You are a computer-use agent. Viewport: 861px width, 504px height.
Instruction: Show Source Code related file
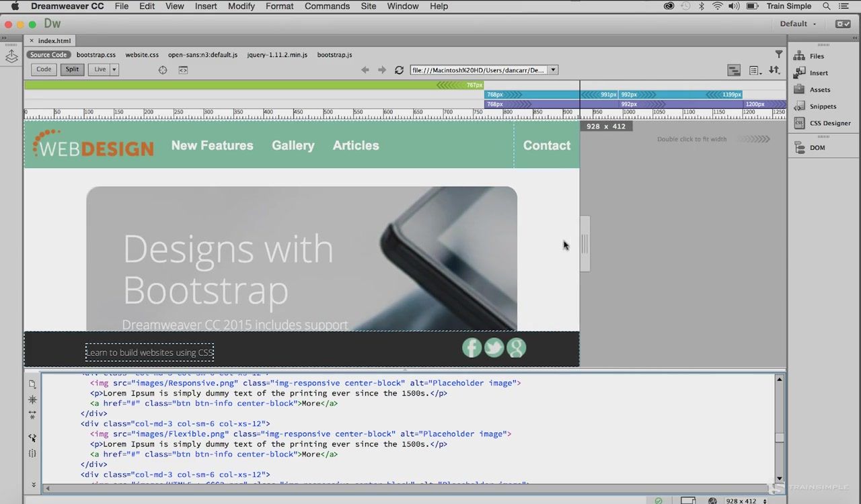(x=48, y=55)
